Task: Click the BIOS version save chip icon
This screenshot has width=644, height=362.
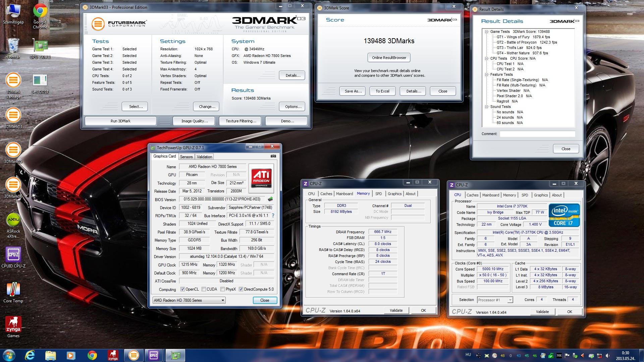Action: [270, 199]
